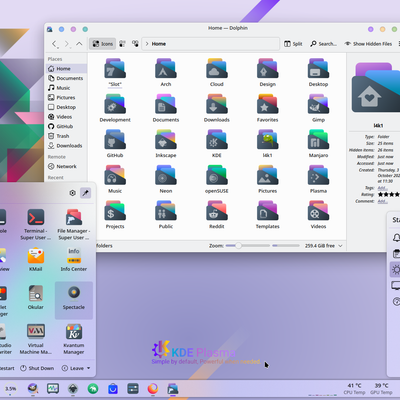
Task: Open Downloads in Places sidebar
Action: 66,146
